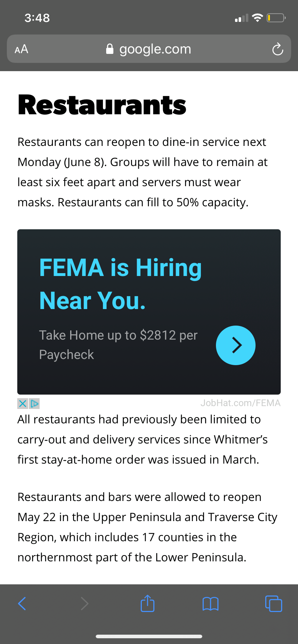298x644 pixels.
Task: Open the AA text size menu
Action: (21, 49)
